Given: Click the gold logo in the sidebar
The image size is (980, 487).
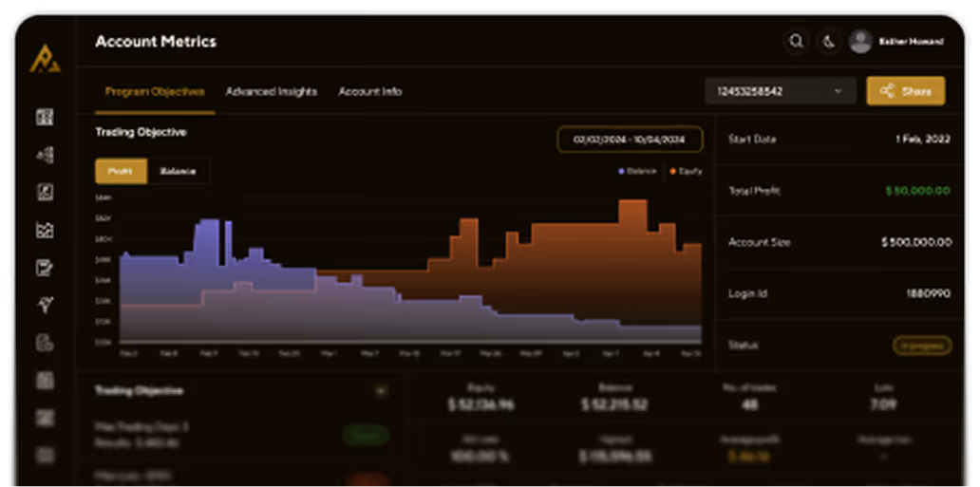Looking at the screenshot, I should (44, 60).
